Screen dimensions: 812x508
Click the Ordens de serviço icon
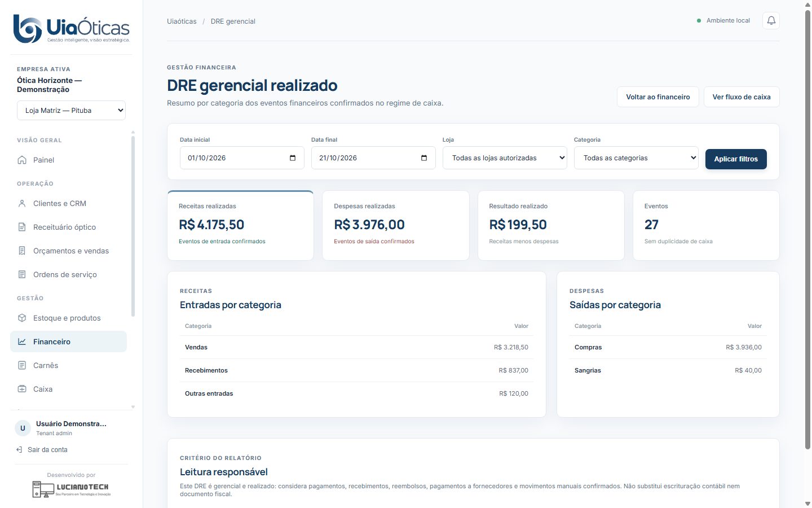[x=22, y=274]
